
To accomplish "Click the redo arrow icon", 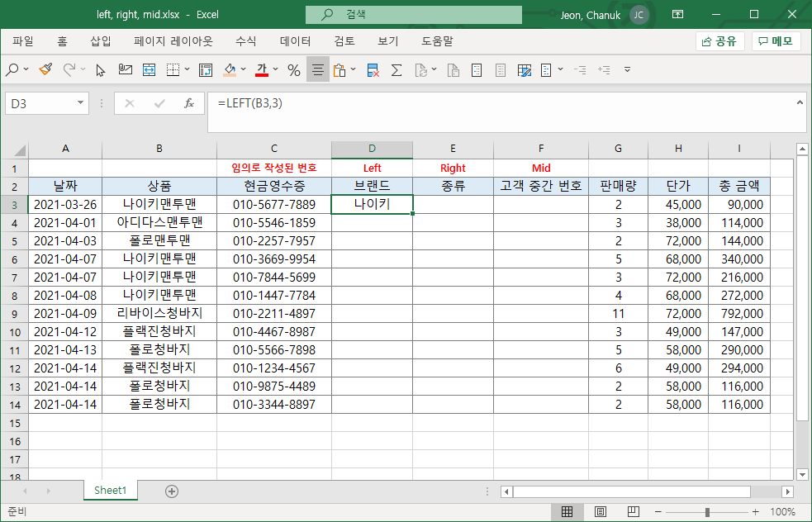I will (x=69, y=70).
